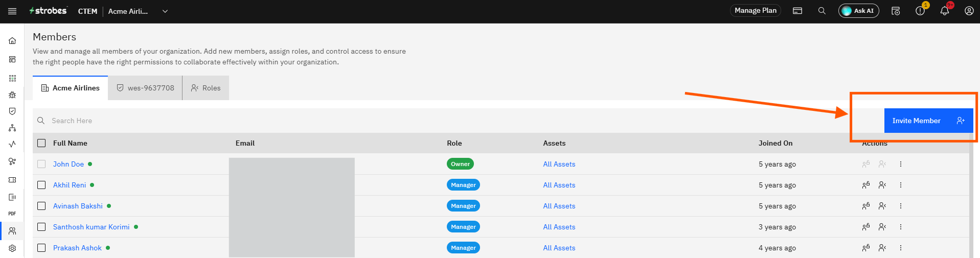Click the permissions lock icon for Prakash Ashok
This screenshot has width=980, height=258.
point(865,248)
